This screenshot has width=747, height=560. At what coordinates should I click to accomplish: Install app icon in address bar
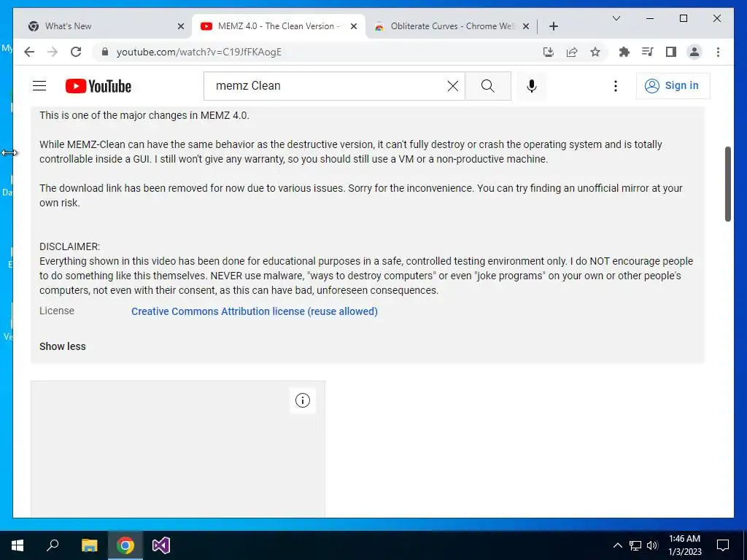(549, 52)
